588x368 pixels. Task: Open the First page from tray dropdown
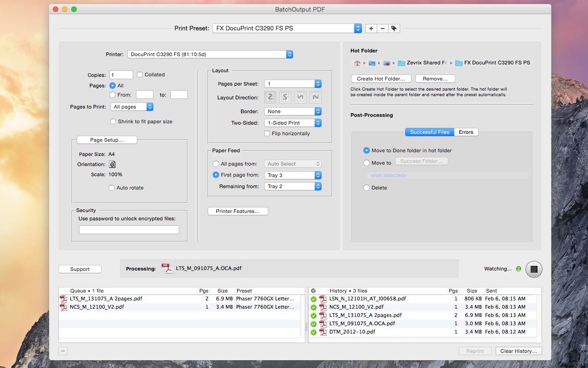[x=293, y=175]
